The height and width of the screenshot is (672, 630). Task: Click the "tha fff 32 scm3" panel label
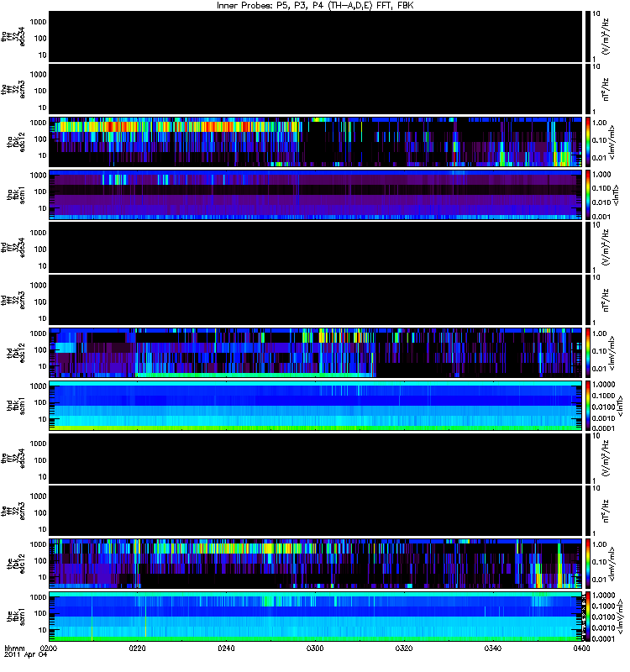13,89
